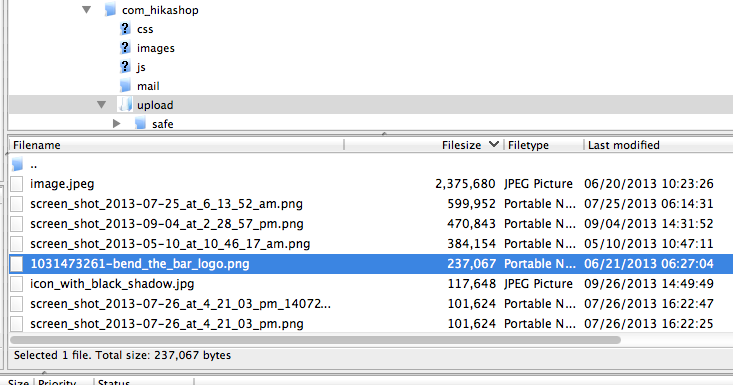733x385 pixels.
Task: Toggle the Filesize column sort order
Action: pos(424,145)
